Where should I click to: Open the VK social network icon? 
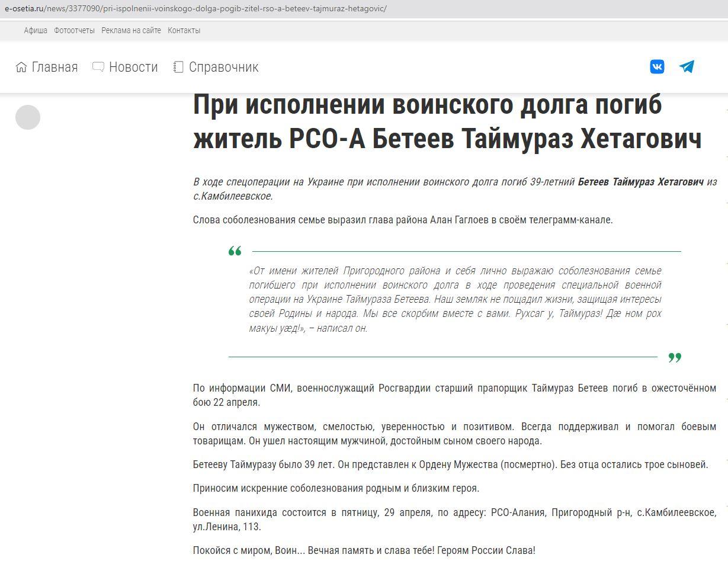[x=657, y=67]
